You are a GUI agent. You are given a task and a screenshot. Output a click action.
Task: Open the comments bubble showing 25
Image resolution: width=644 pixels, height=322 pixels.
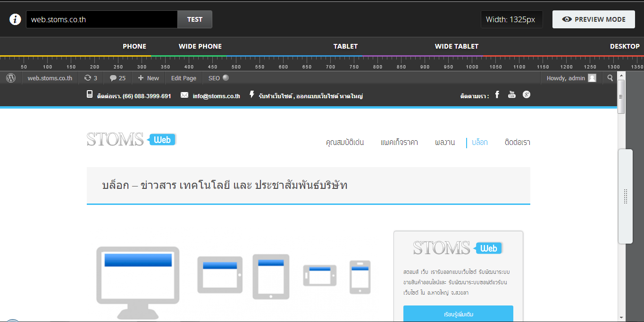(117, 78)
